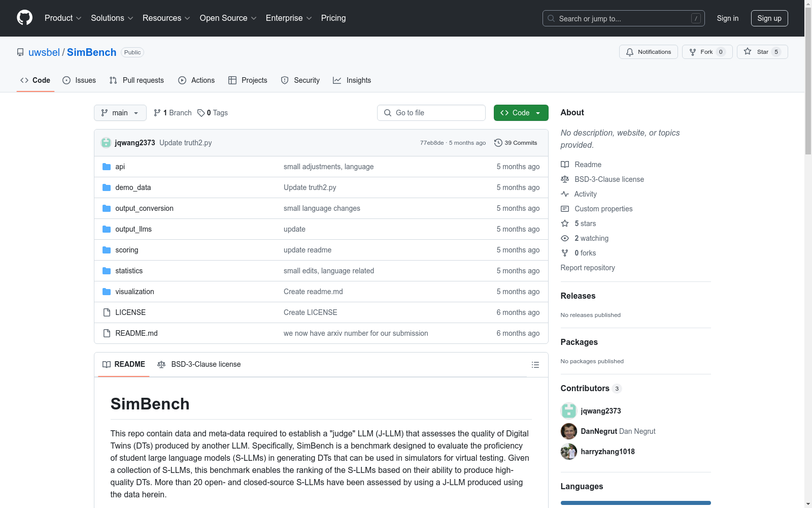Expand the Product menu
Viewport: 812px width, 508px height.
pyautogui.click(x=63, y=18)
